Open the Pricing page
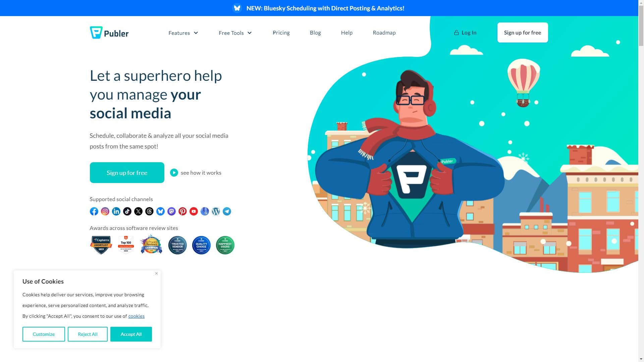 [x=281, y=33]
